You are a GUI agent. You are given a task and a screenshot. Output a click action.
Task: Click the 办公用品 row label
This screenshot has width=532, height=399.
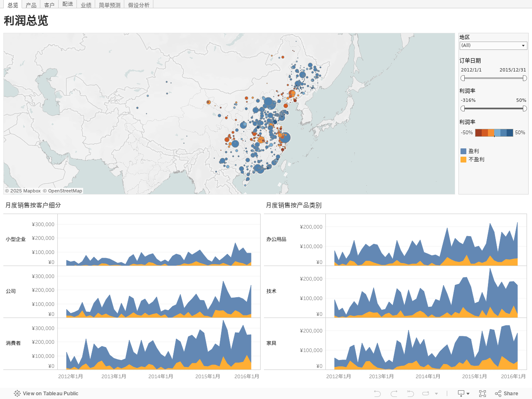tap(276, 239)
